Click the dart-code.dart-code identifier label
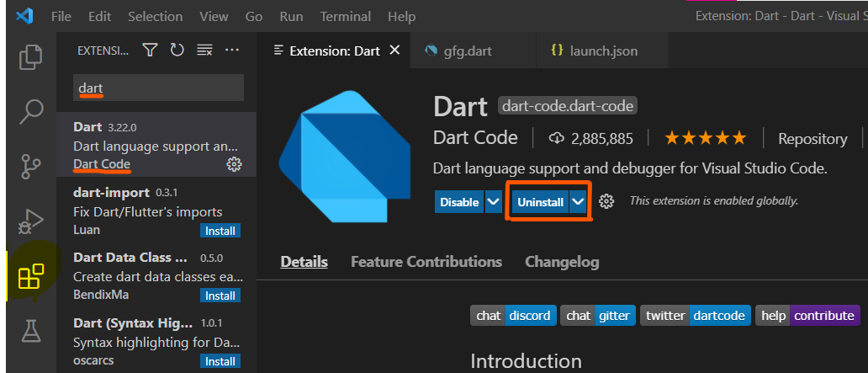868x373 pixels. click(568, 105)
